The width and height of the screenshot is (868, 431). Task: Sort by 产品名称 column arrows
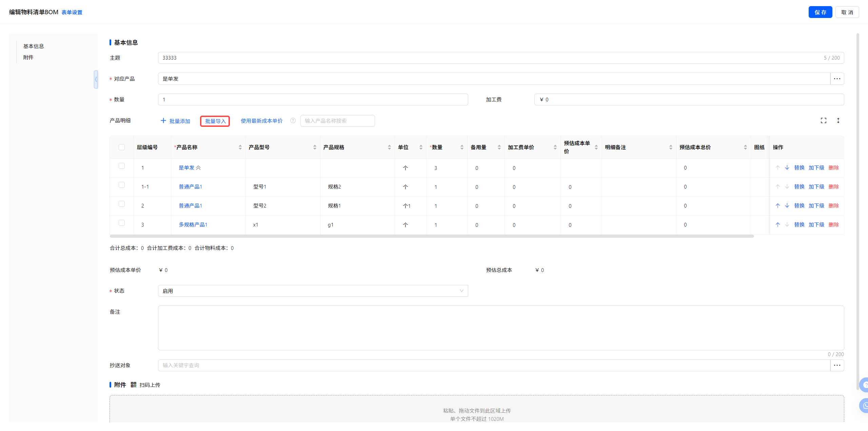240,147
